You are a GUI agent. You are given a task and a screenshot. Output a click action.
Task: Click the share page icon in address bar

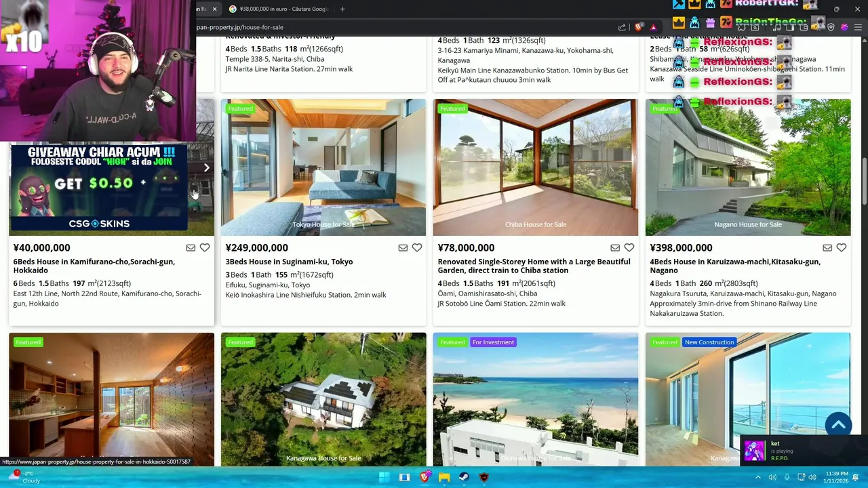622,27
